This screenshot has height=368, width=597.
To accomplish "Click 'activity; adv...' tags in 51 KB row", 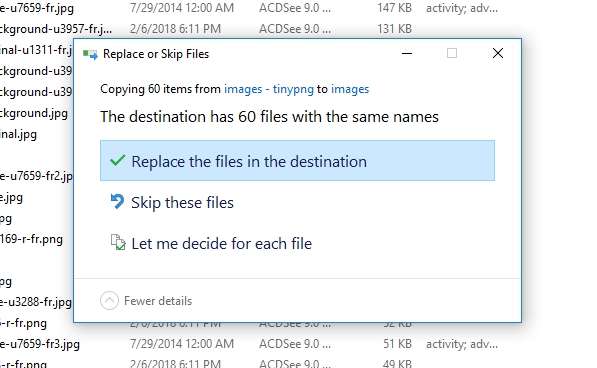I will (462, 344).
